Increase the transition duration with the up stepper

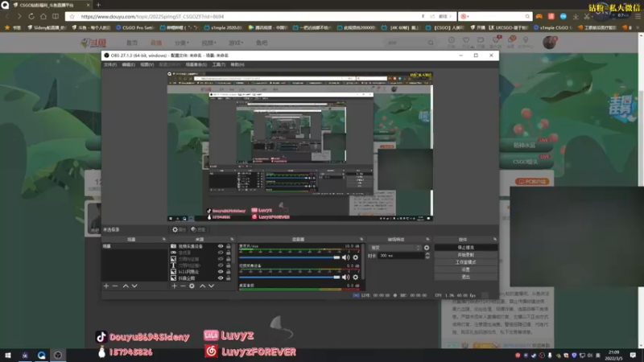427,254
